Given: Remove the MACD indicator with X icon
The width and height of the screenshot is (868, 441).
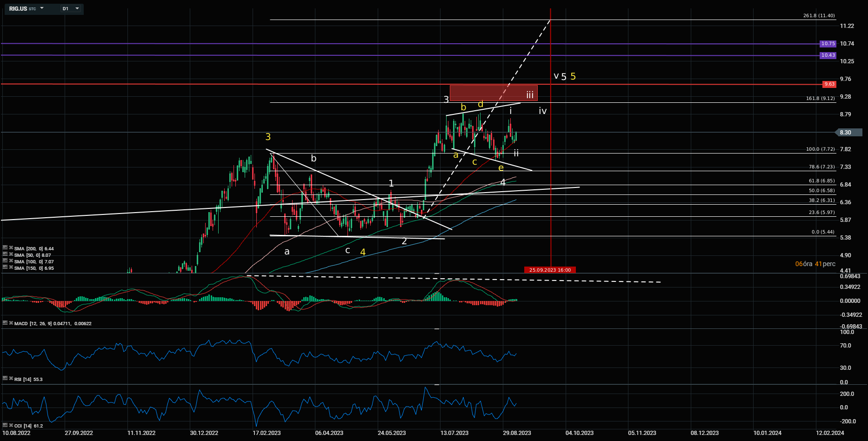Looking at the screenshot, I should point(11,323).
